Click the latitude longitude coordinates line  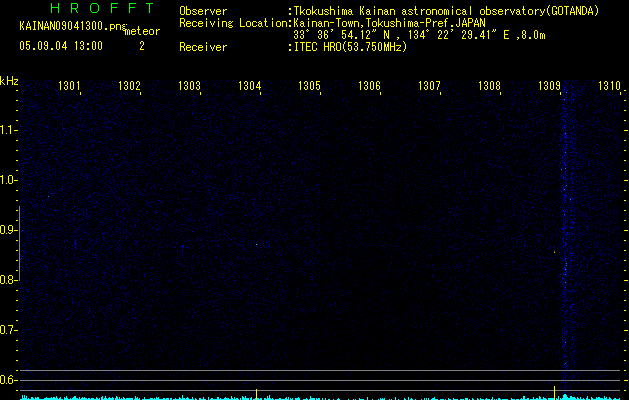[419, 35]
